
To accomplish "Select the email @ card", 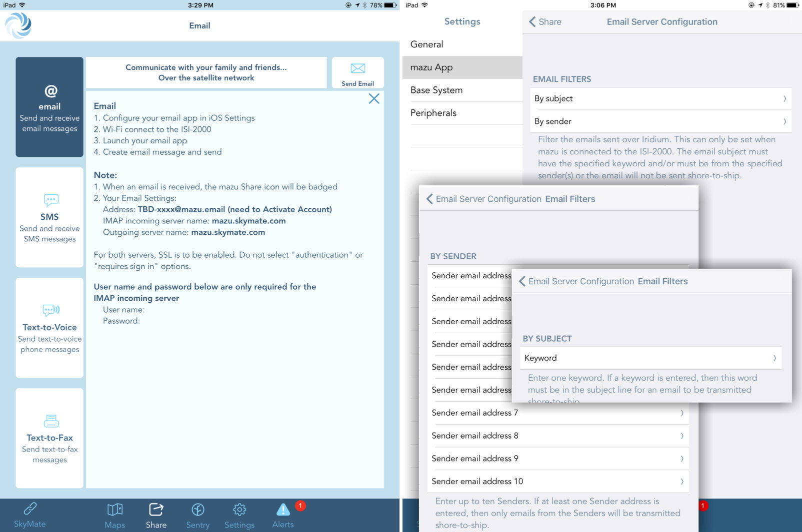I will [49, 107].
